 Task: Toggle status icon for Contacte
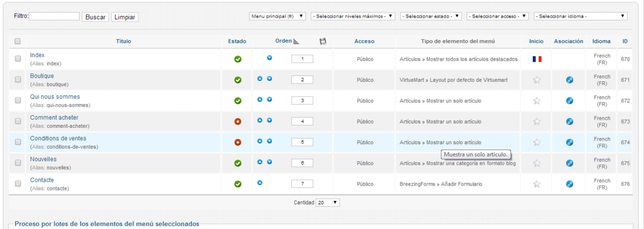237,184
